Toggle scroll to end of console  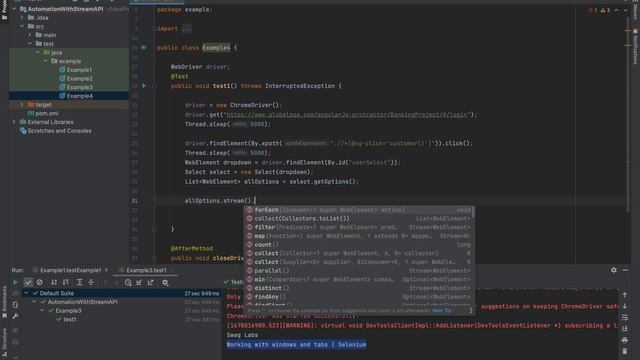point(624,329)
